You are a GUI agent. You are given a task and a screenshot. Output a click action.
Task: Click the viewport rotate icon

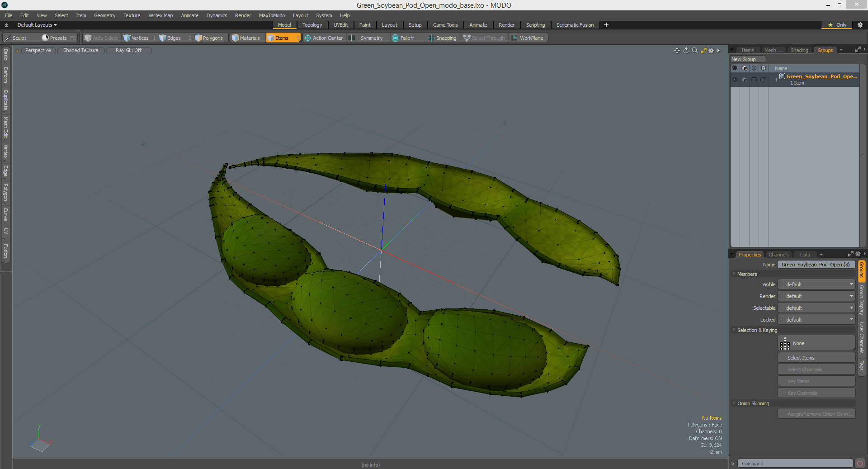tap(686, 51)
